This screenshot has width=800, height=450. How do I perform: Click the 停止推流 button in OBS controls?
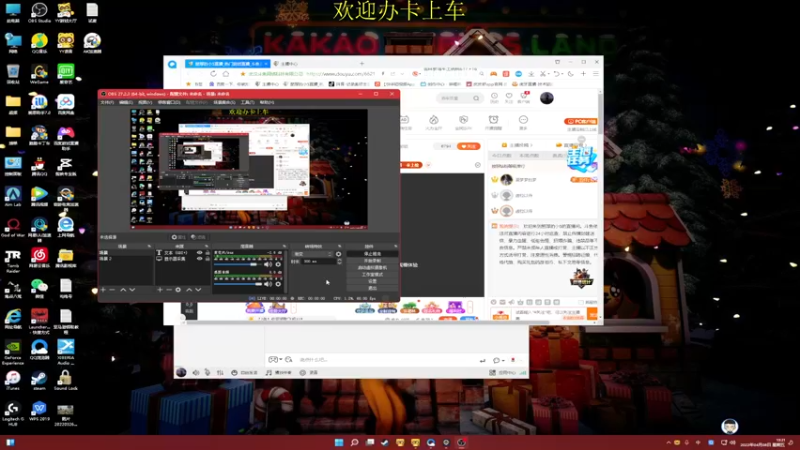(372, 254)
